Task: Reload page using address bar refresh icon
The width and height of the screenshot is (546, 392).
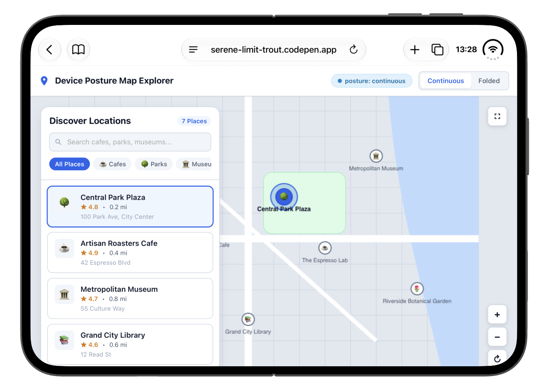Action: pyautogui.click(x=354, y=49)
